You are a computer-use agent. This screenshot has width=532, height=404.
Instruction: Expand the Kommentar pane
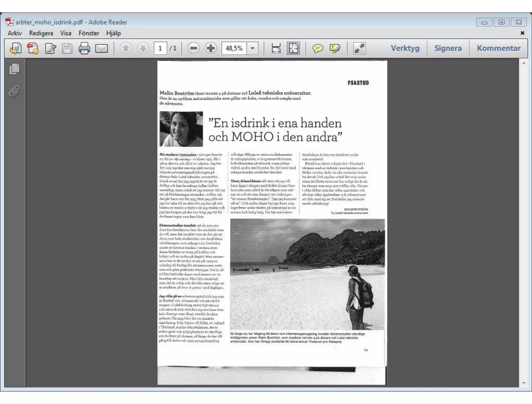pyautogui.click(x=498, y=48)
